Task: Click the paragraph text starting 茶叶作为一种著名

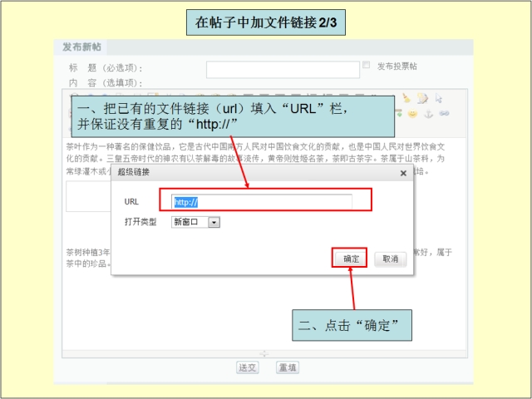Action: 255,147
